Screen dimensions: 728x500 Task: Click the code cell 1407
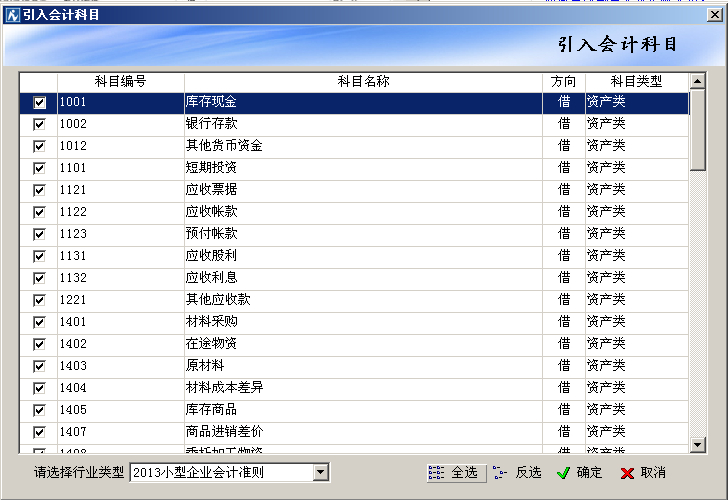[121, 432]
